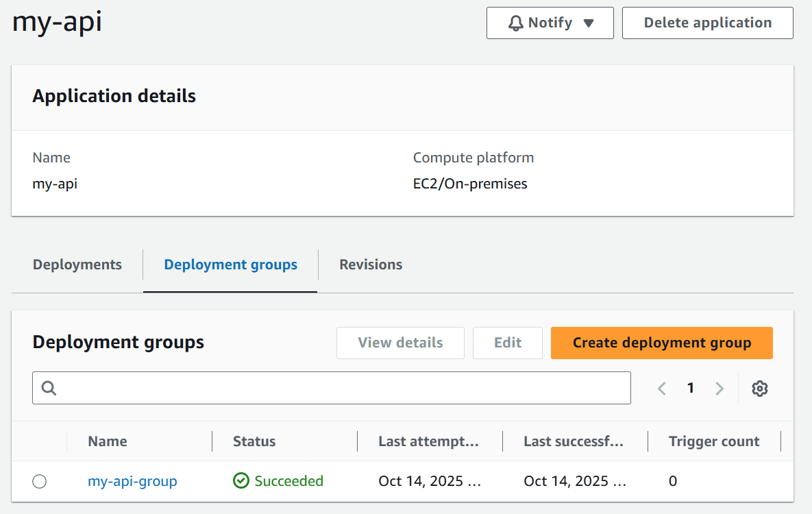
Task: Create a new deployment group
Action: tap(661, 343)
